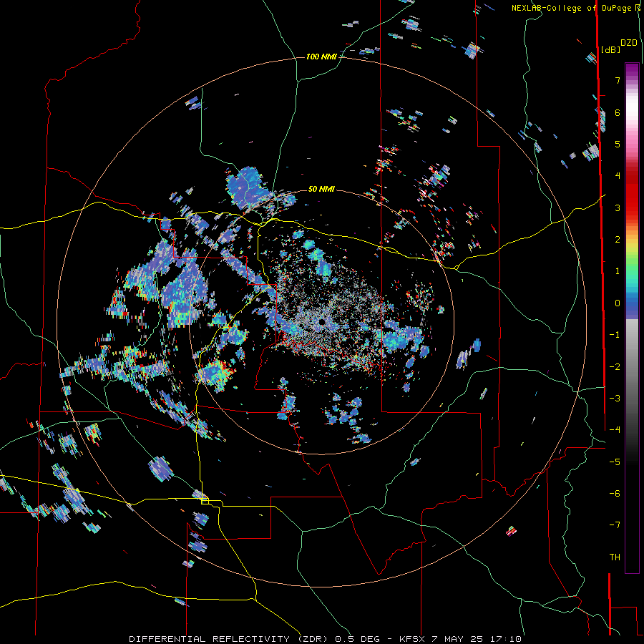Click the "TH" threshold label on the scale

615,557
